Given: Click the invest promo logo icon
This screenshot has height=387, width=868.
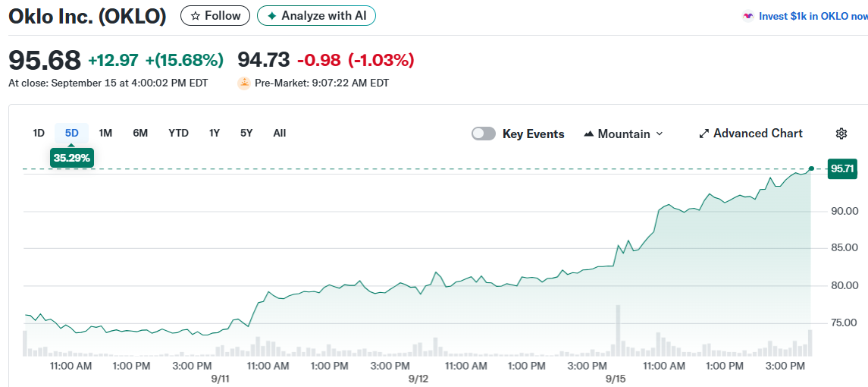Looking at the screenshot, I should click(748, 16).
